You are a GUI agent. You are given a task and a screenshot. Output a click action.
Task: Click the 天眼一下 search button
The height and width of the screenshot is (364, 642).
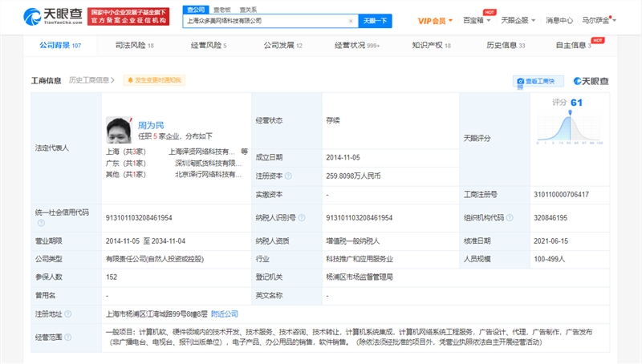375,21
